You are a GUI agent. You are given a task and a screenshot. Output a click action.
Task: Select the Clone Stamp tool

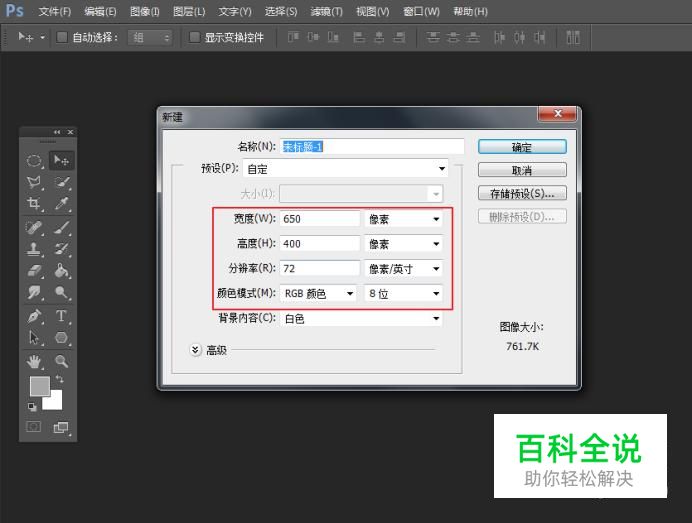coord(34,249)
